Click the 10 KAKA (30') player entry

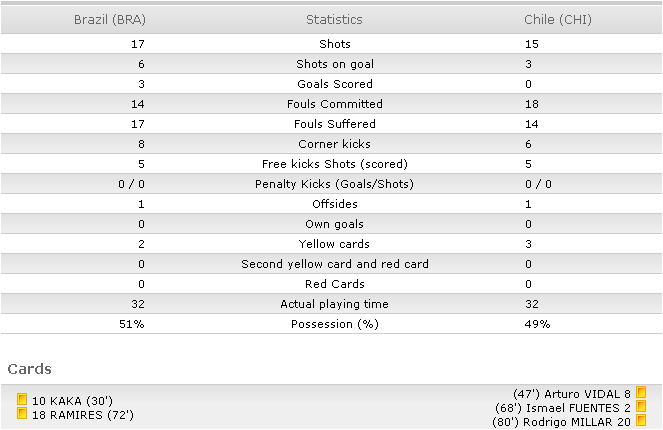click(72, 401)
